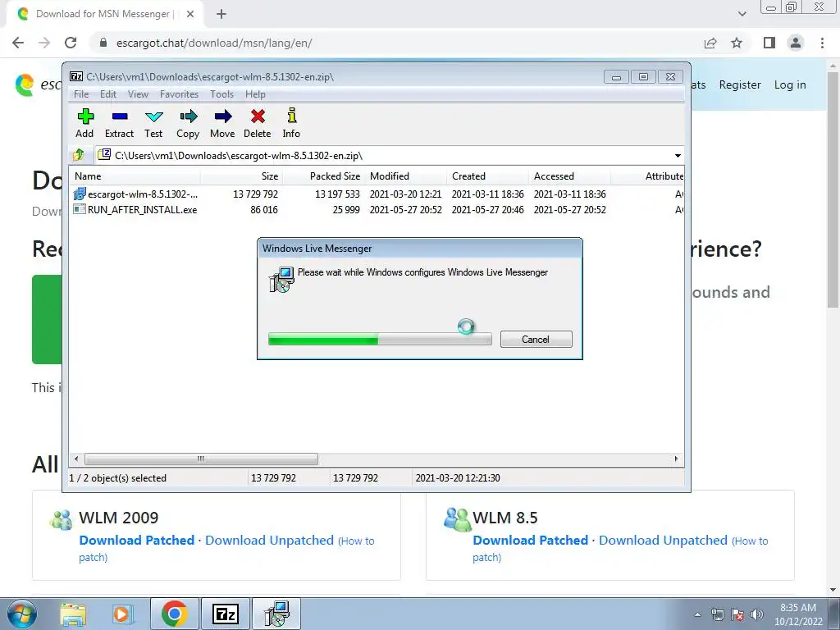This screenshot has height=630, width=840.
Task: Expand the 7-Zip address path dropdown
Action: [x=678, y=156]
